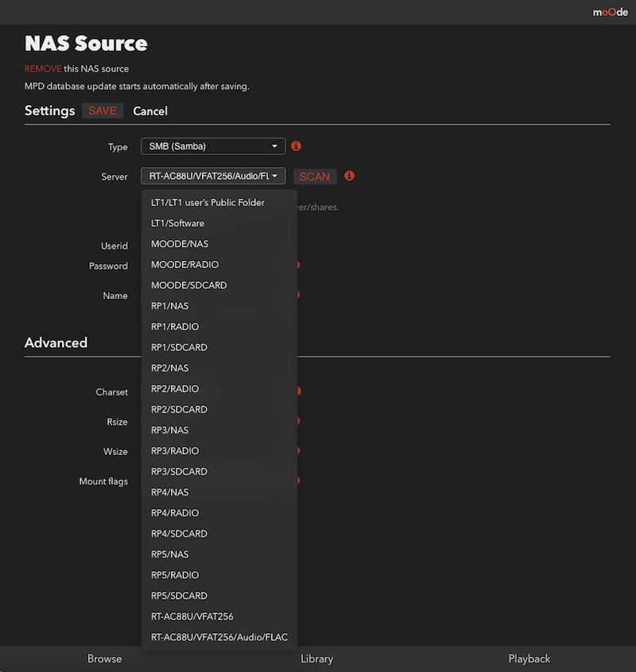Open the Type SMB (Samba) dropdown
The height and width of the screenshot is (672, 636).
pos(213,146)
